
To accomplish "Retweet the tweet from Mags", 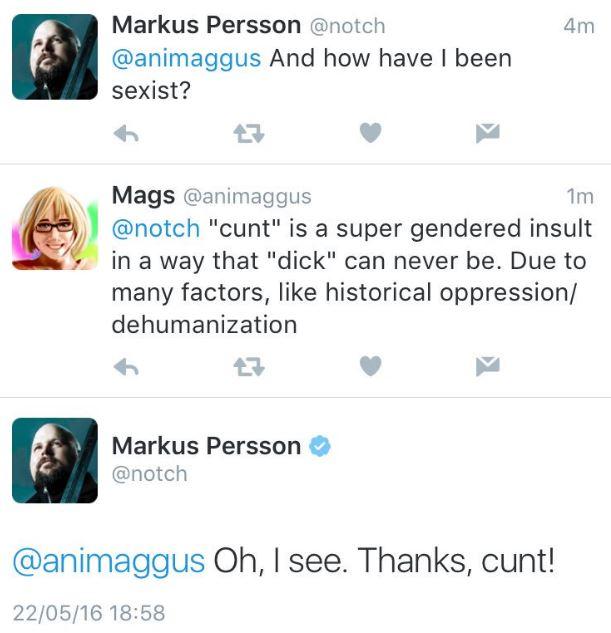I will click(247, 367).
